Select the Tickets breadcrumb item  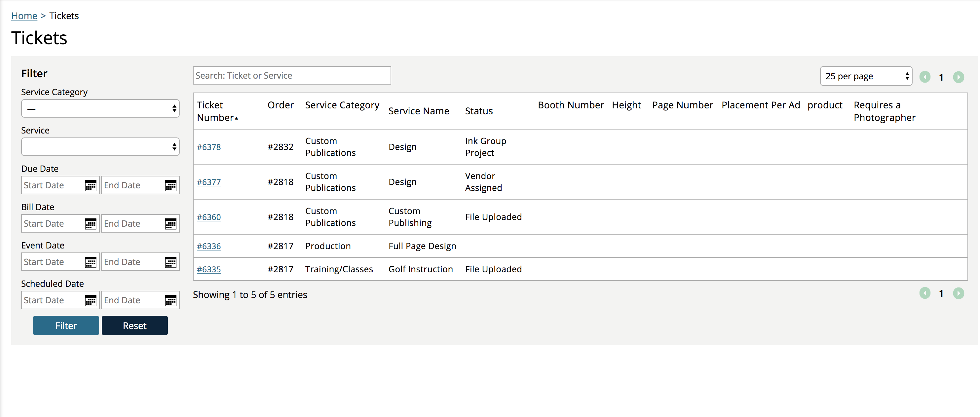pos(63,16)
